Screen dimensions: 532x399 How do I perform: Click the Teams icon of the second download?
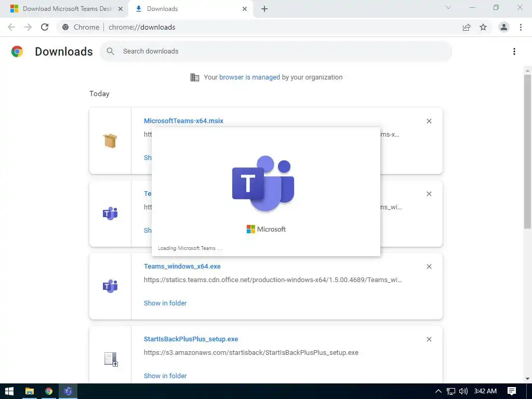tap(110, 214)
